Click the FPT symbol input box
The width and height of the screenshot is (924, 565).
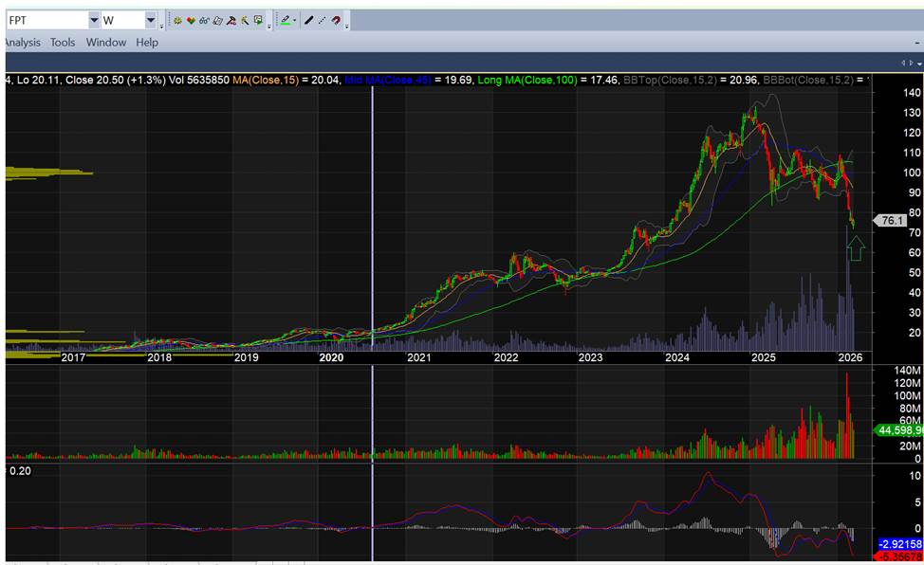[47, 21]
